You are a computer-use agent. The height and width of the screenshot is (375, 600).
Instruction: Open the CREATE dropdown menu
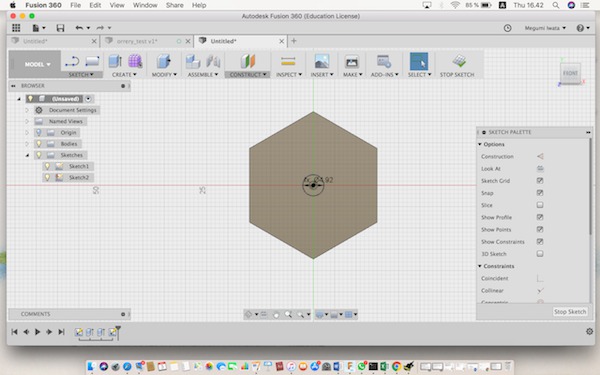coord(124,75)
